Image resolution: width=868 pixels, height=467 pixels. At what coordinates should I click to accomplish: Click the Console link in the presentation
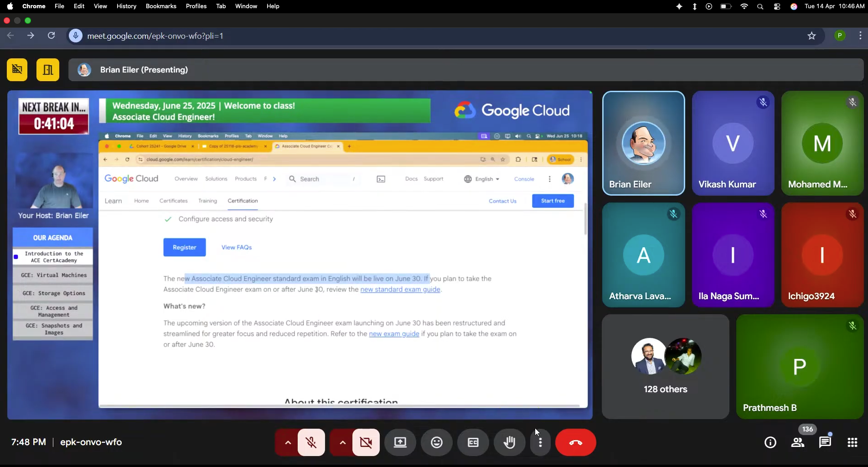point(524,179)
